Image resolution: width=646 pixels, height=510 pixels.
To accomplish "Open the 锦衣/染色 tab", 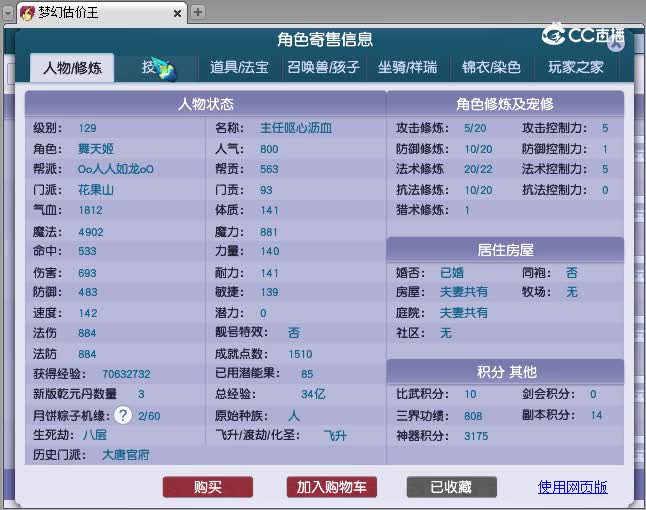I will click(492, 68).
